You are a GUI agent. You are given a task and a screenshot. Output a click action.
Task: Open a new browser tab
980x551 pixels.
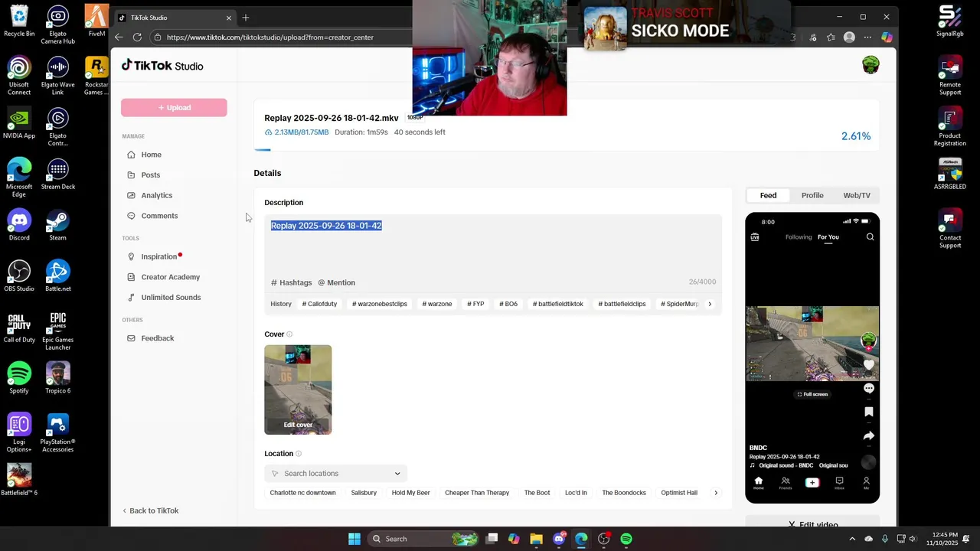246,17
